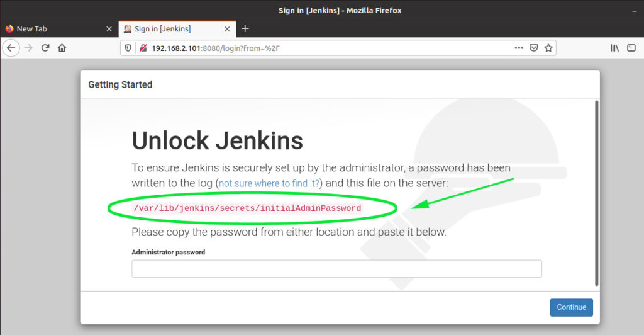Click the dialog's vertical scrollbar
The width and height of the screenshot is (644, 335).
click(x=597, y=193)
